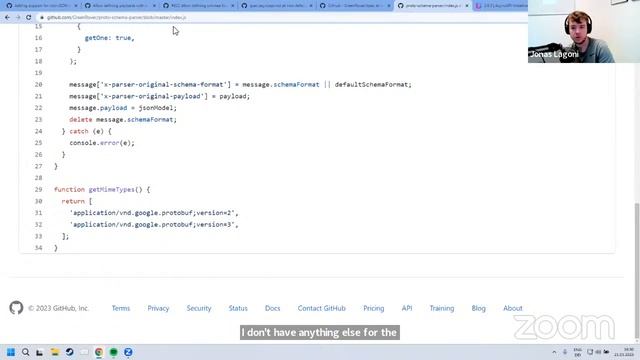Viewport: 640px width, 360px height.
Task: Open network and volume tray icons
Action: point(598,352)
